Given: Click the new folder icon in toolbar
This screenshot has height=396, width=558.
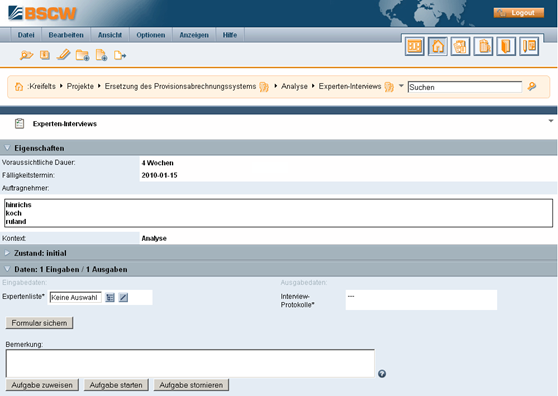Looking at the screenshot, I should (x=83, y=55).
